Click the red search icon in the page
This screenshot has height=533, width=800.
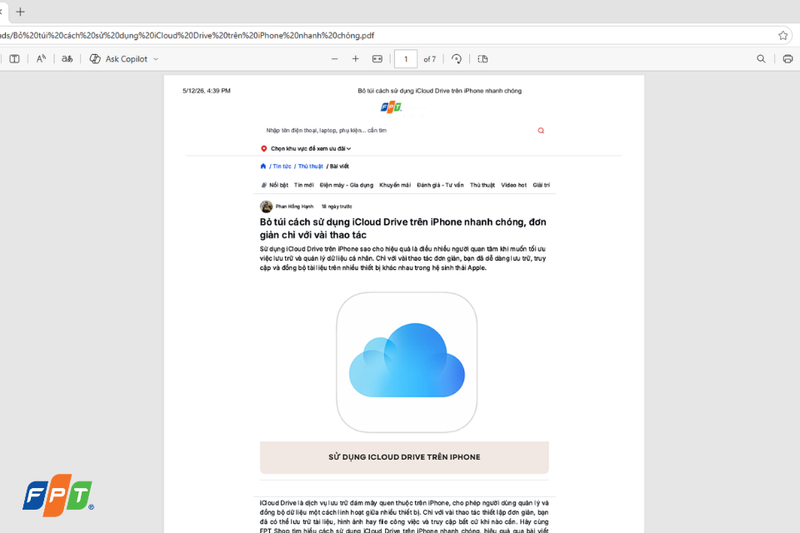point(541,131)
